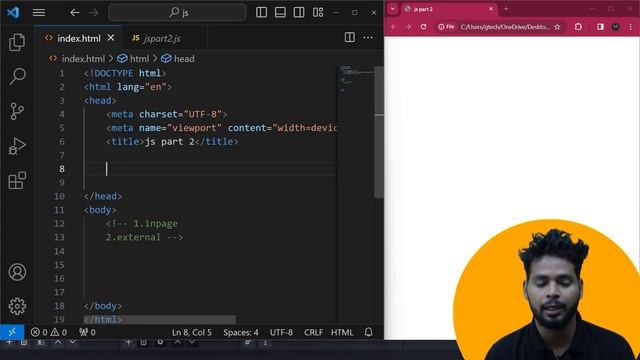This screenshot has height=360, width=640.
Task: Toggle the bottom panel layout icon
Action: (280, 12)
